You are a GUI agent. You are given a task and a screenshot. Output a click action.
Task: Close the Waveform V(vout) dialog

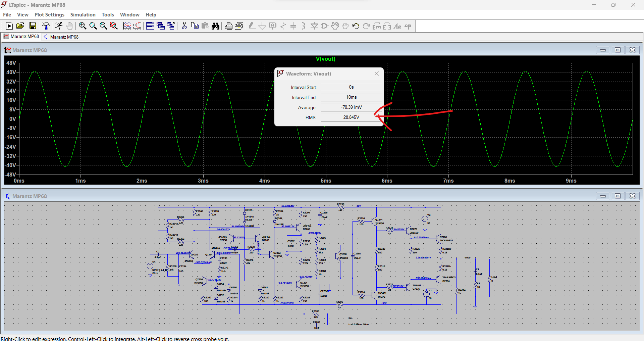coord(377,74)
